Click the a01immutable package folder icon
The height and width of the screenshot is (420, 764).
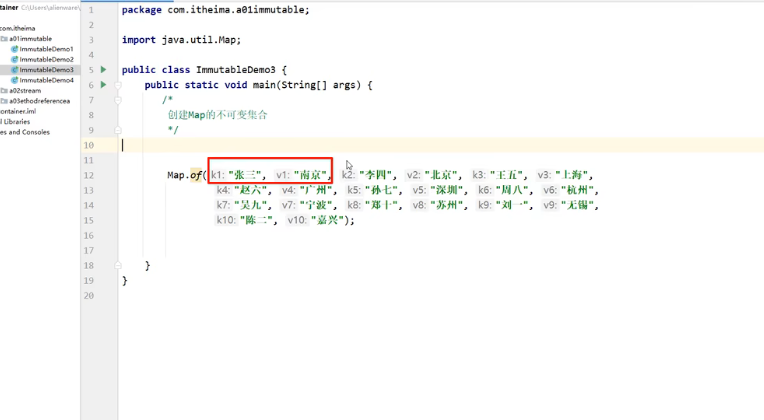tap(4, 39)
